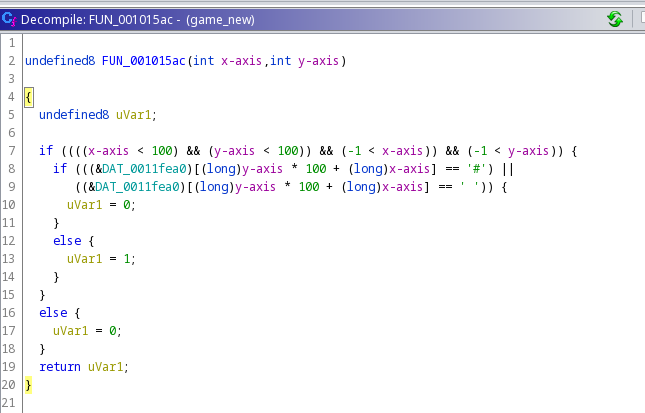Image resolution: width=645 pixels, height=413 pixels.
Task: Click the partially visible icon right of refresh
Action: [640, 18]
